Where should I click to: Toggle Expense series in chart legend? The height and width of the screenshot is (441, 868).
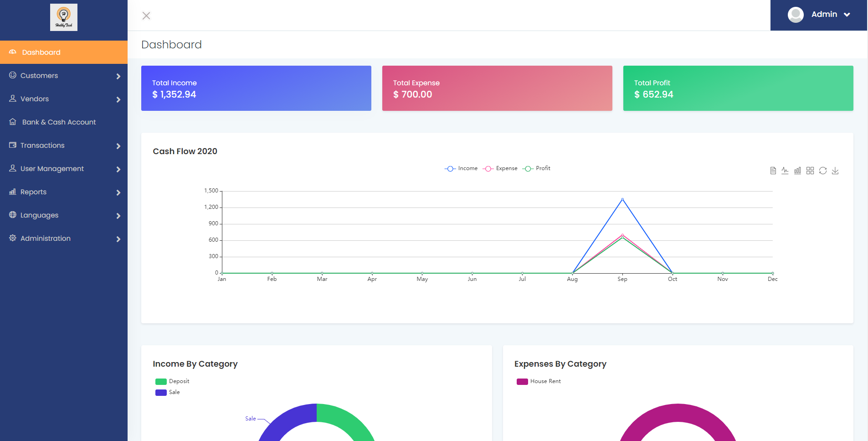500,168
